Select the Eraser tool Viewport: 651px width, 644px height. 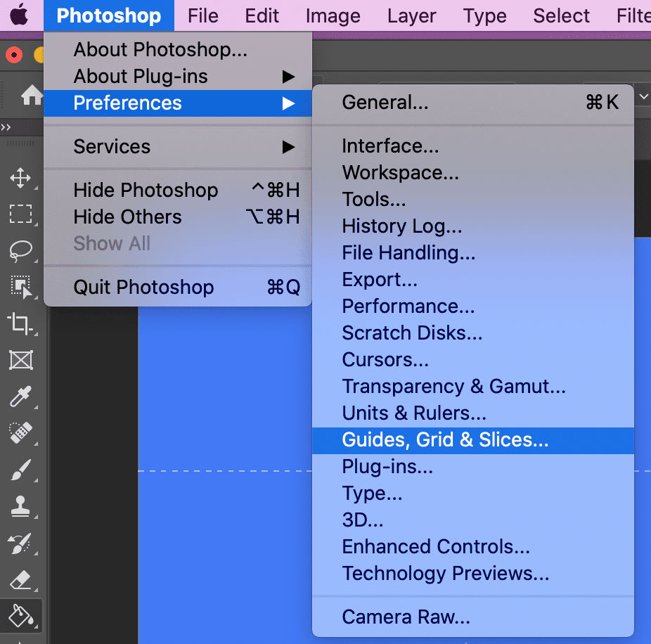point(22,580)
